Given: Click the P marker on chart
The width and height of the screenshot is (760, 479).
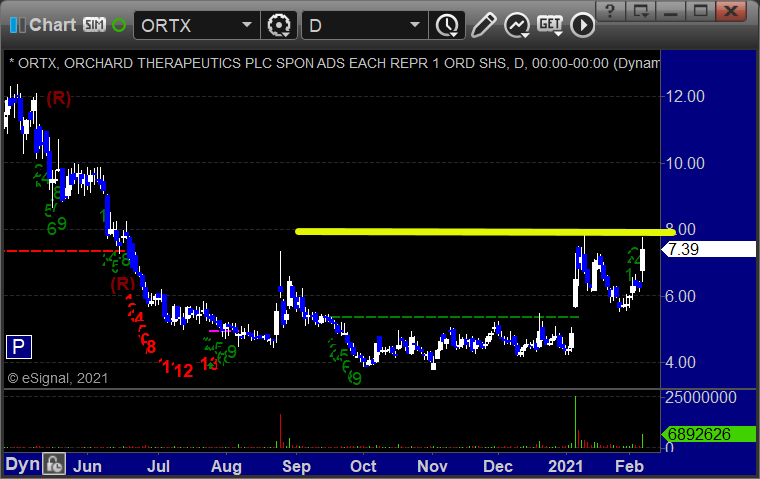Looking at the screenshot, I should [x=19, y=347].
